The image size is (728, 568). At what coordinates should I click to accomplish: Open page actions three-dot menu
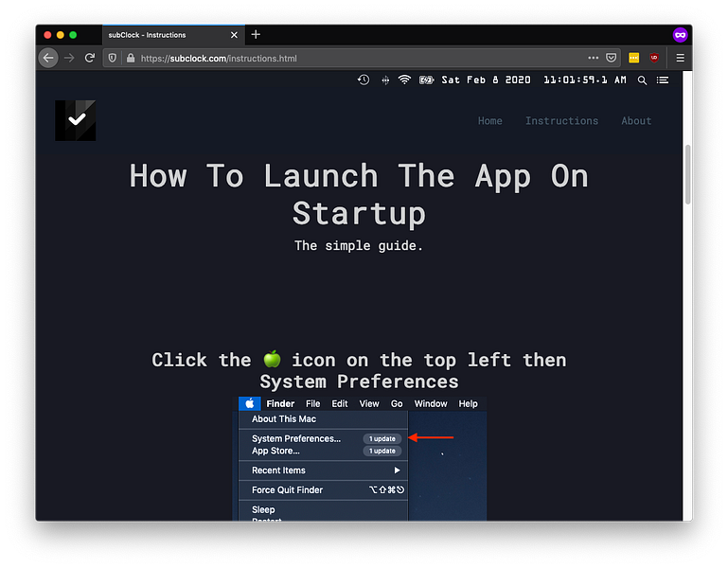[593, 58]
